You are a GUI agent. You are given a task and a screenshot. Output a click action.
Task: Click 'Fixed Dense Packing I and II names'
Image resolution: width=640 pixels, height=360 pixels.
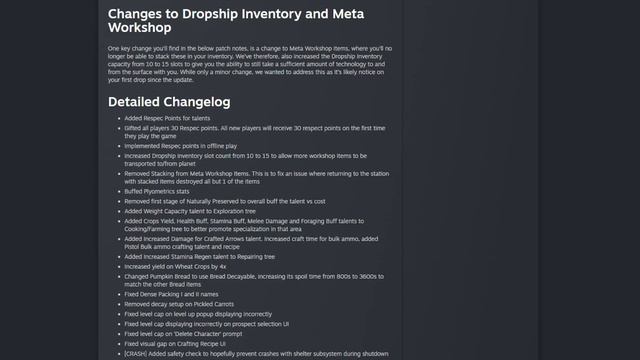(x=171, y=294)
